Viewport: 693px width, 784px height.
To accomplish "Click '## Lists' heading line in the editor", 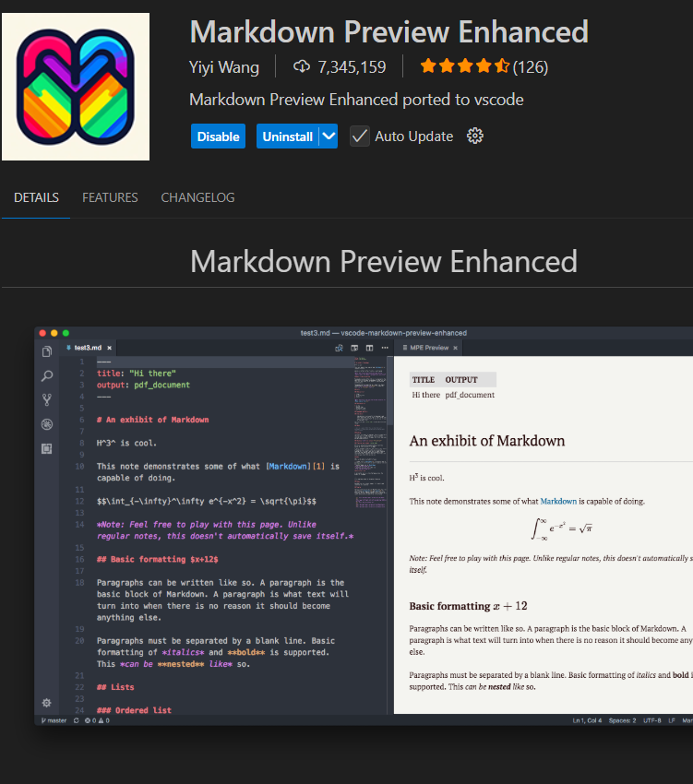I will pos(115,687).
